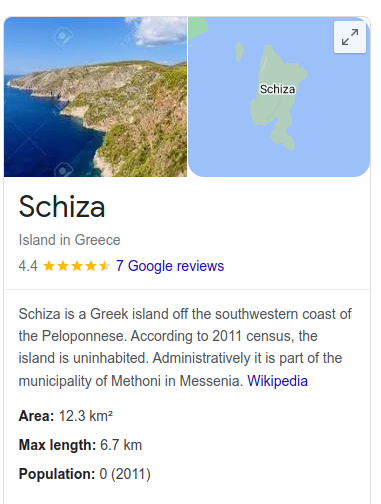Click the green mainland corner on the map

click(x=197, y=28)
